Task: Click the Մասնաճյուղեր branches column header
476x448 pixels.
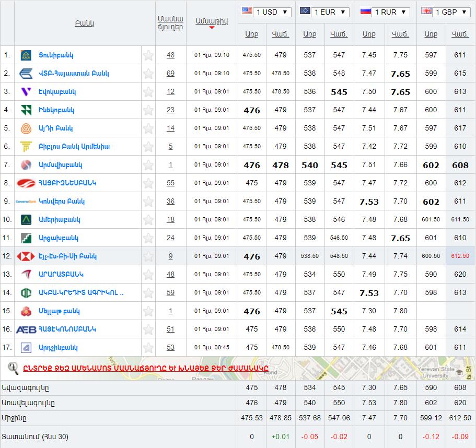Action: [170, 23]
